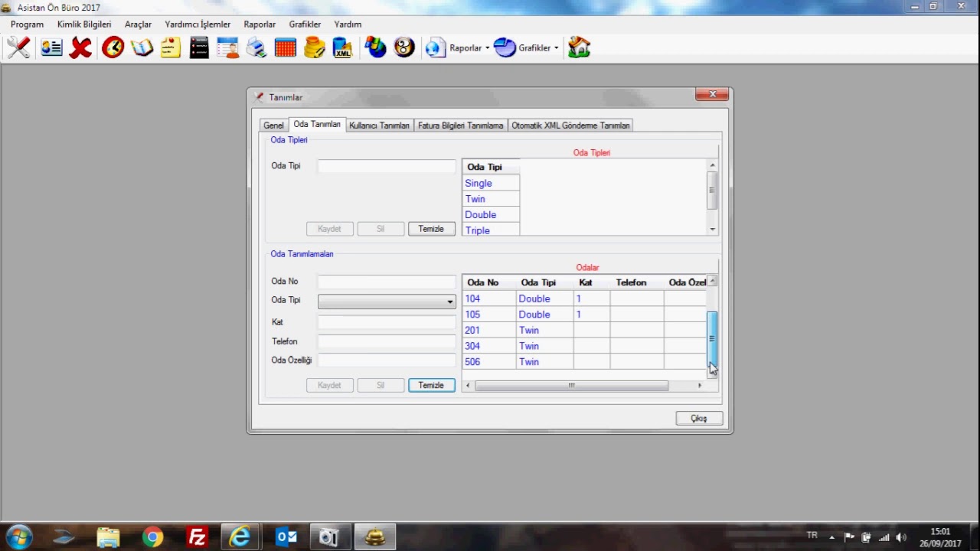This screenshot has width=980, height=551.
Task: Click the volume speaker icon in system tray
Action: tap(900, 537)
